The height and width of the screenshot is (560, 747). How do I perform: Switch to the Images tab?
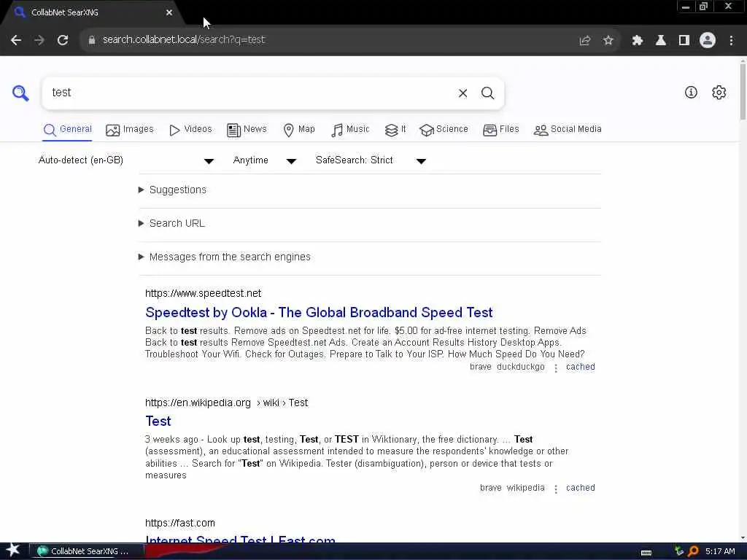[x=130, y=130]
